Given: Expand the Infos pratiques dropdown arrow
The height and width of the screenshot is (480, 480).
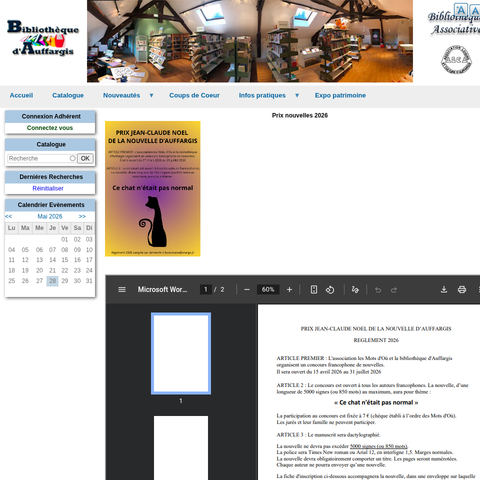Looking at the screenshot, I should [x=297, y=95].
